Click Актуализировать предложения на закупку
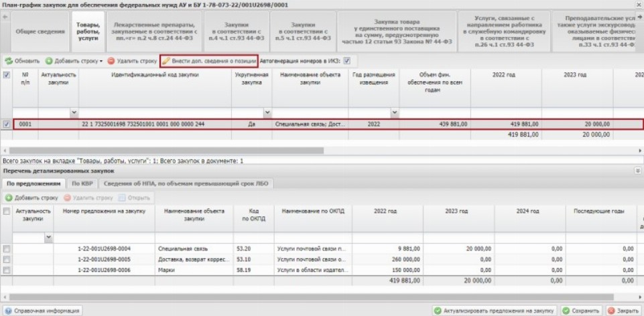 coord(495,311)
